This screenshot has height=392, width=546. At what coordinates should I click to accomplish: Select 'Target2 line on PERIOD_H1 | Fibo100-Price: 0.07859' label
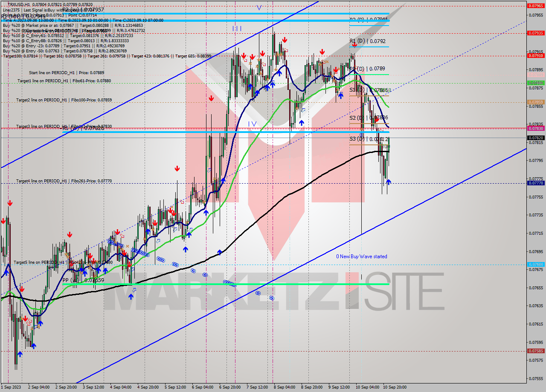click(x=64, y=100)
